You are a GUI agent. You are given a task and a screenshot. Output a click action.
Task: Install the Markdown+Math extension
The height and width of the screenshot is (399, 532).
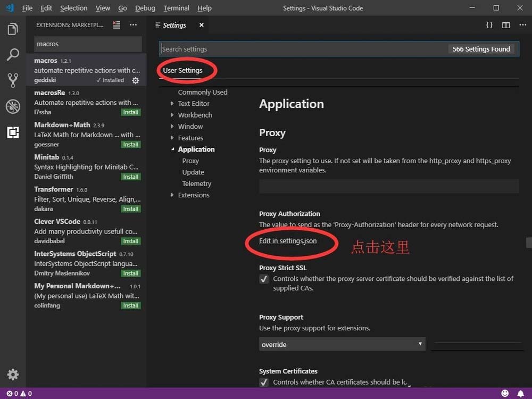point(130,144)
